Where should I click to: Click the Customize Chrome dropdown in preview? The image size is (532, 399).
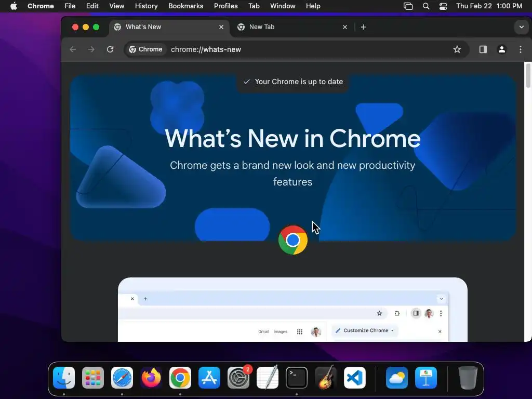click(364, 331)
